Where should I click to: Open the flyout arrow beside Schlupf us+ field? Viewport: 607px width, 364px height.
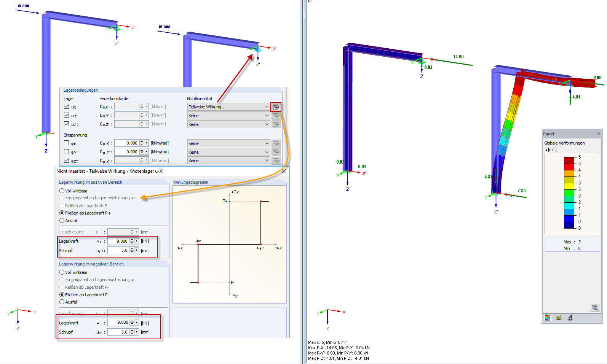137,250
